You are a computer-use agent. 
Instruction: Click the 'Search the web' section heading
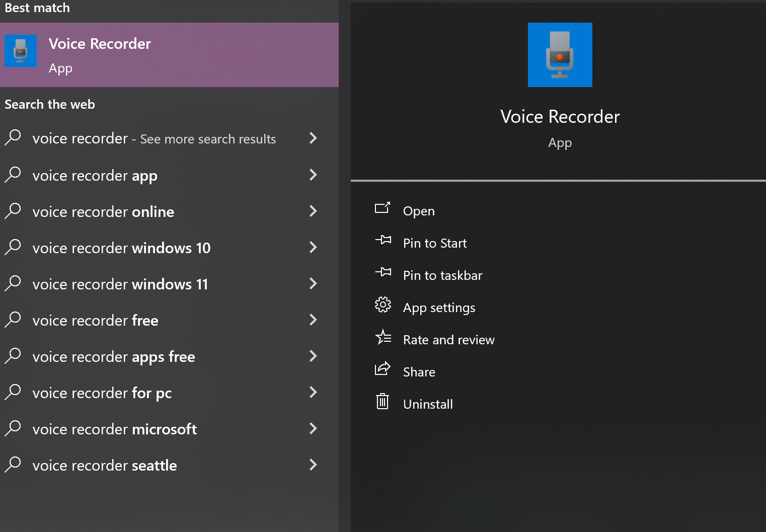(x=50, y=104)
